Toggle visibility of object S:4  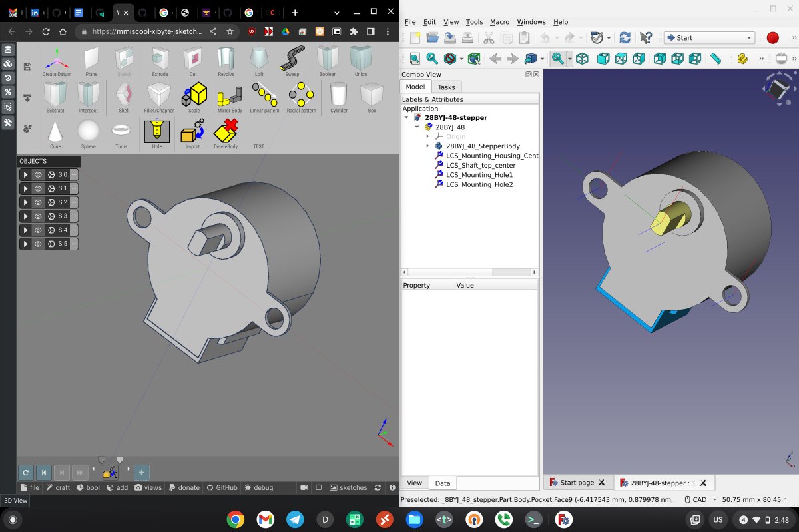(38, 230)
